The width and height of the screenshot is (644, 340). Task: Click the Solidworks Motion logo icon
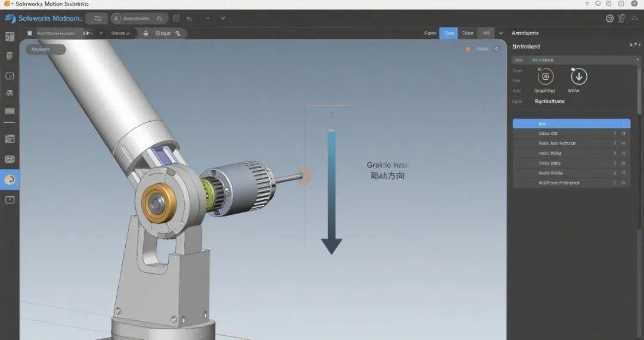(10, 18)
